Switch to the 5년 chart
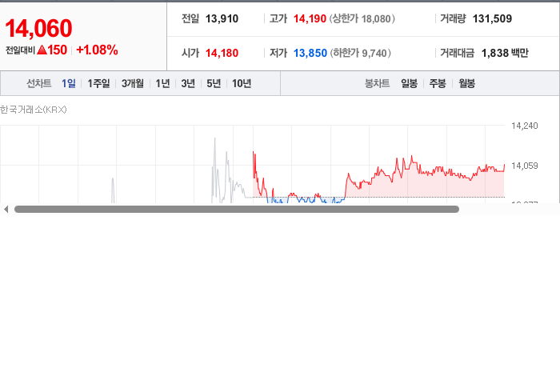This screenshot has width=560, height=392. (214, 83)
